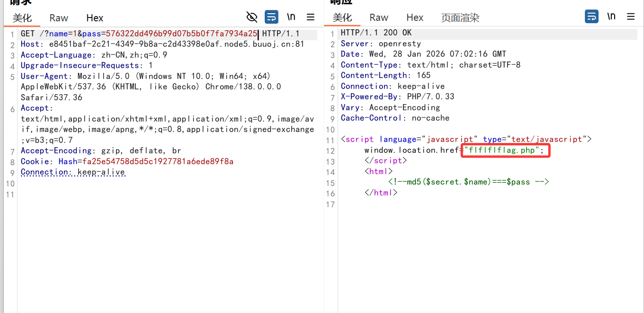Switch to the request Raw tab
This screenshot has width=644, height=313.
[x=59, y=18]
